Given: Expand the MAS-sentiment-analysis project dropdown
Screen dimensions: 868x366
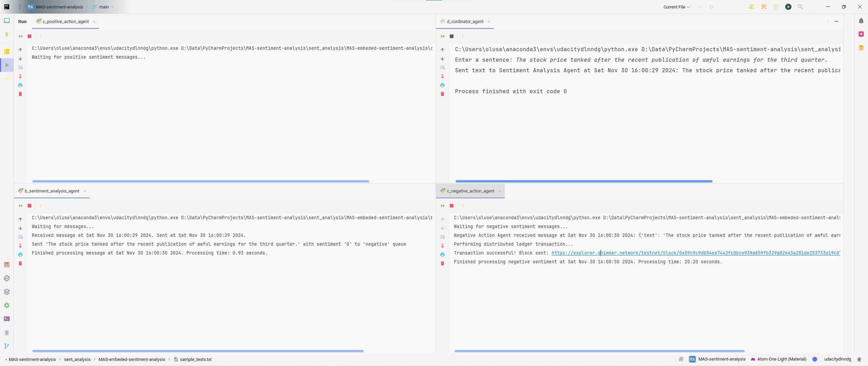Looking at the screenshot, I should (60, 7).
